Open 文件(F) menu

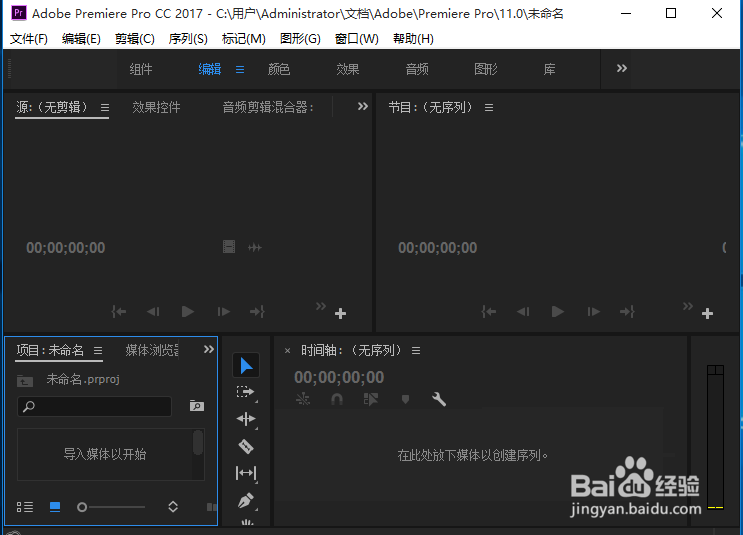(29, 38)
